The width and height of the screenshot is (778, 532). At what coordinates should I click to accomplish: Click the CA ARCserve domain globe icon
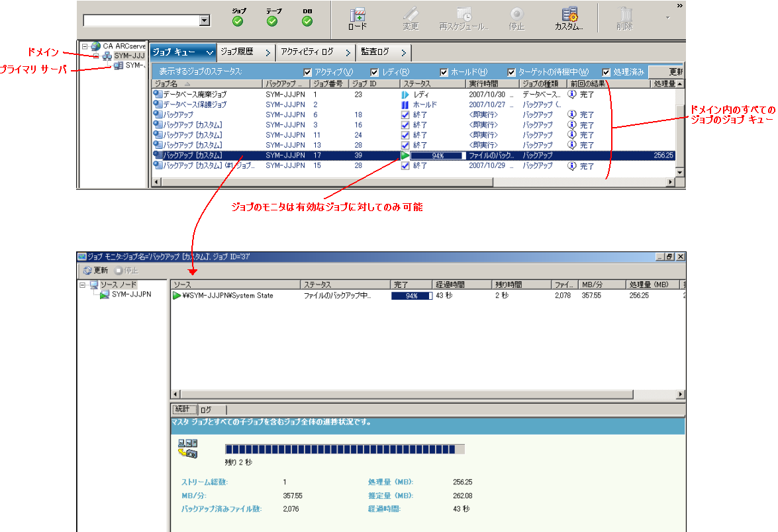click(x=96, y=46)
